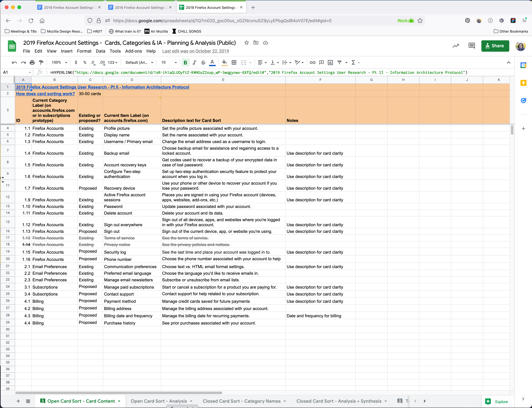Insert a chart from toolbar
This screenshot has height=408, width=532.
(x=330, y=62)
